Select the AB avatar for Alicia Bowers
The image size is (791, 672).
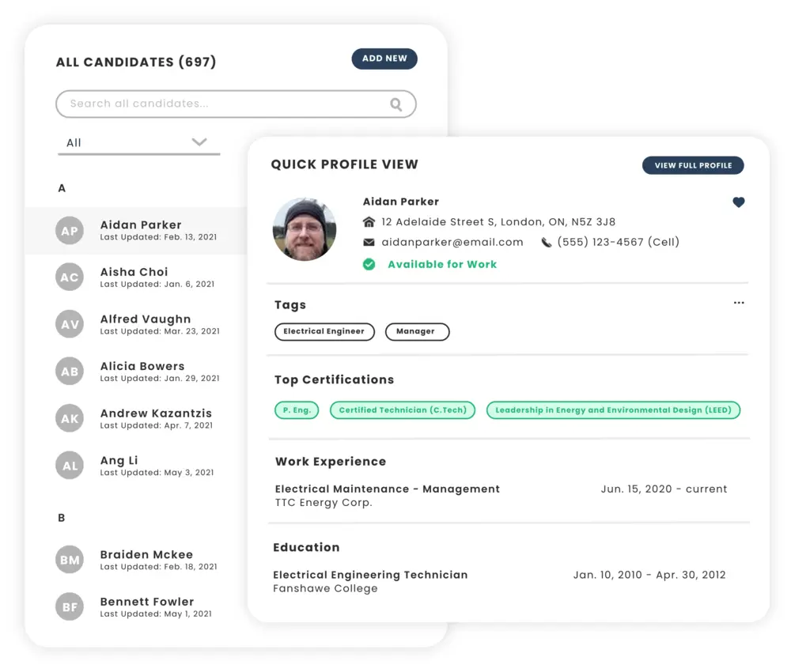click(x=70, y=371)
